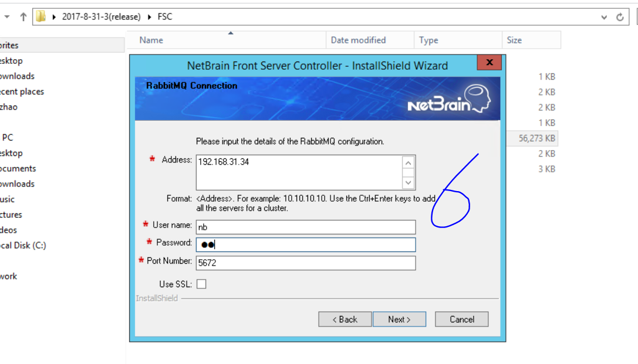
Task: Open Pictures folder in sidebar
Action: click(11, 215)
